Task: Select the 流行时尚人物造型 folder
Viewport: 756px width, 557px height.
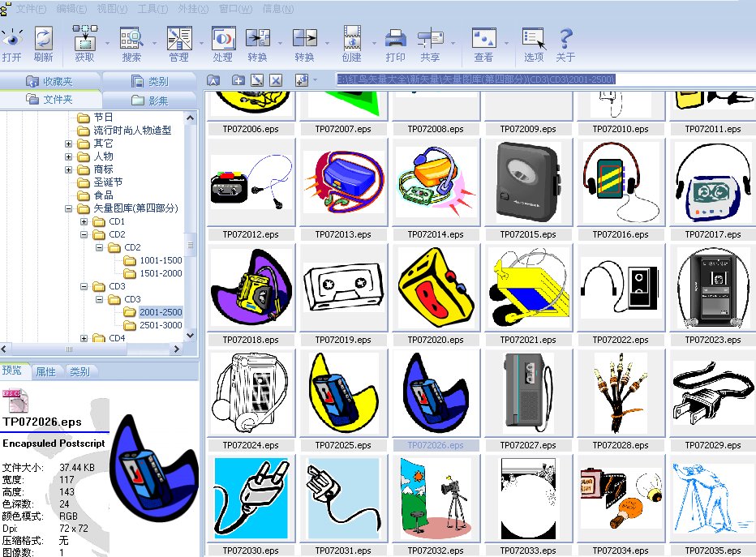Action: point(132,130)
